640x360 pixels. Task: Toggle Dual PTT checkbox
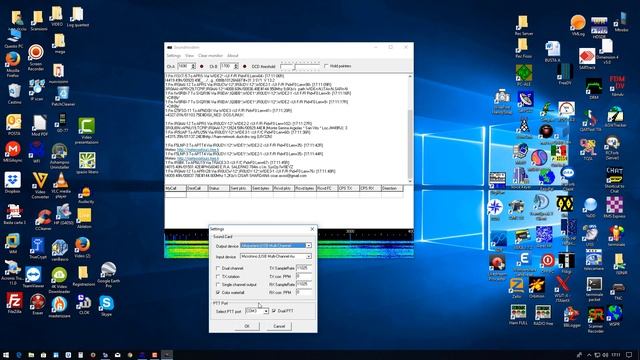pyautogui.click(x=273, y=311)
